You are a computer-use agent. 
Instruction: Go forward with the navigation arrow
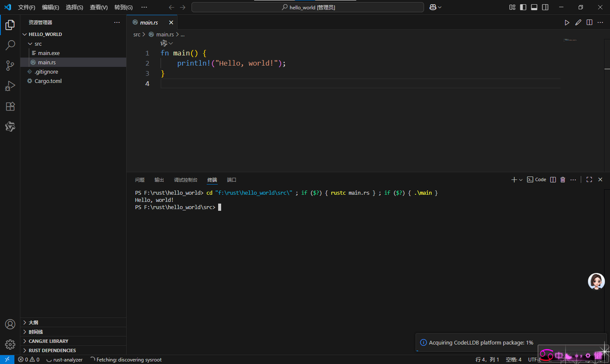183,7
